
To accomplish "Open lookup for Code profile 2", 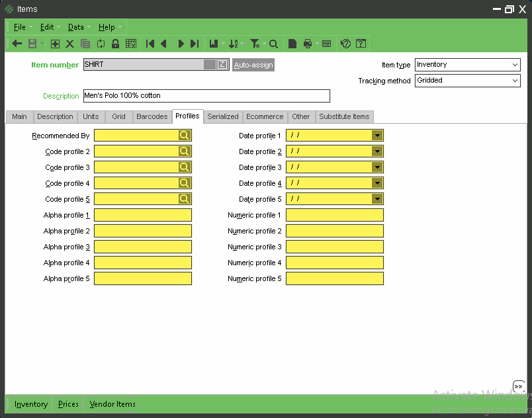I will pos(184,151).
